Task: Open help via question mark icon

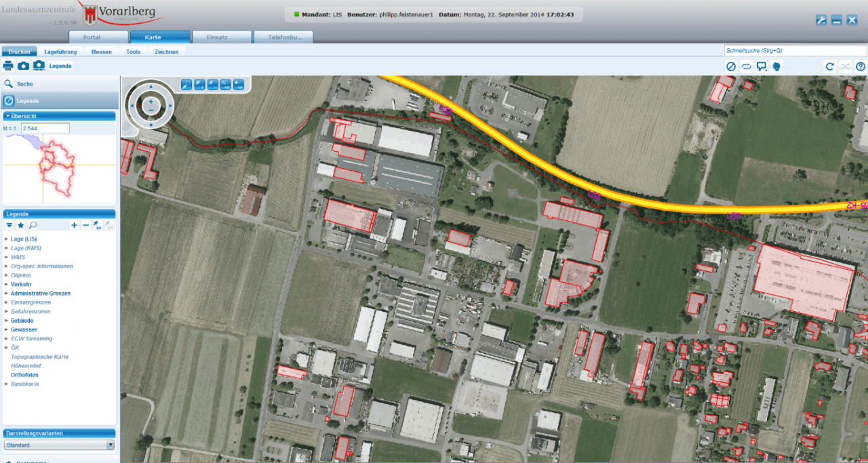Action: pos(861,66)
